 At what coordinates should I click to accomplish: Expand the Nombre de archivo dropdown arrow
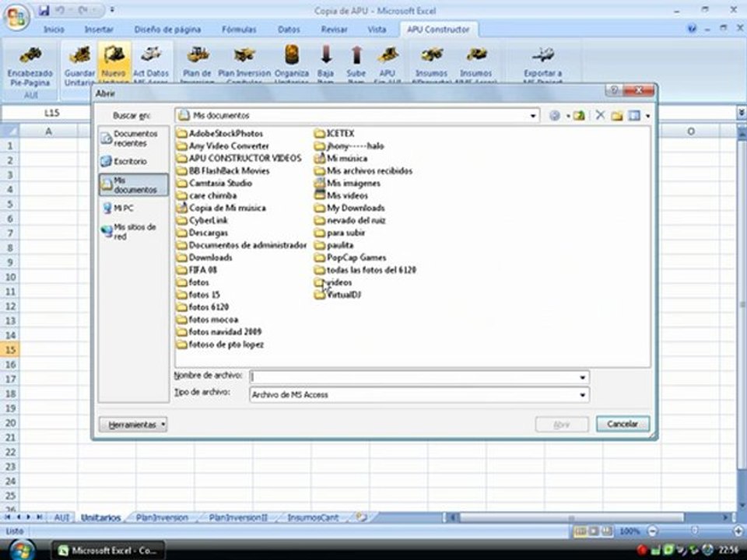coord(582,377)
